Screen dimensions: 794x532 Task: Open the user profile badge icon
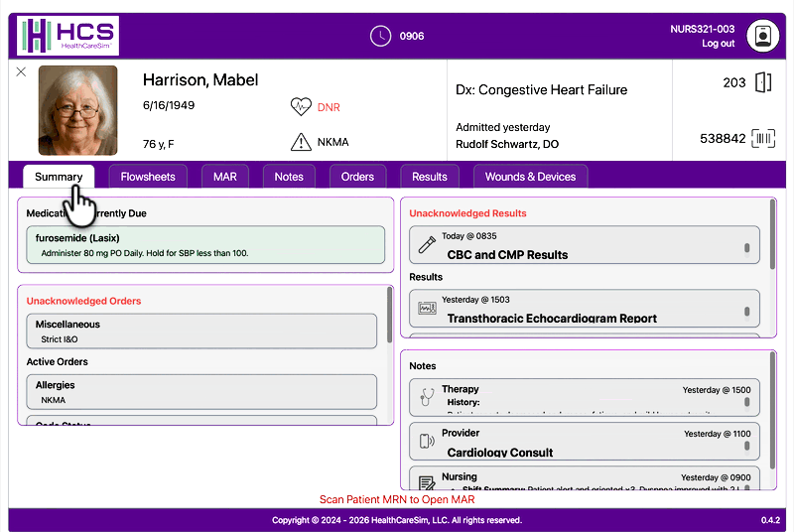point(762,36)
